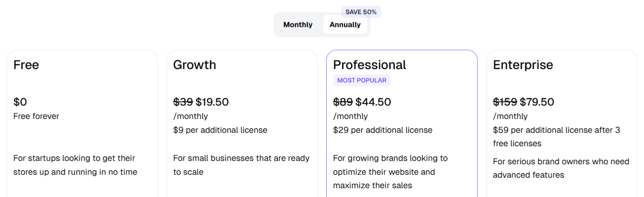Image resolution: width=644 pixels, height=197 pixels.
Task: Click the Professional plan title
Action: (369, 65)
